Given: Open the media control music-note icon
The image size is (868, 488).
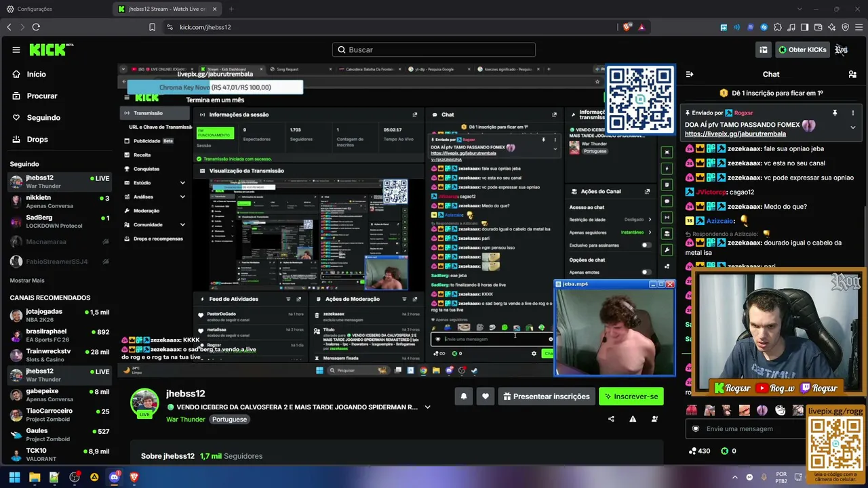Looking at the screenshot, I should pyautogui.click(x=791, y=27).
